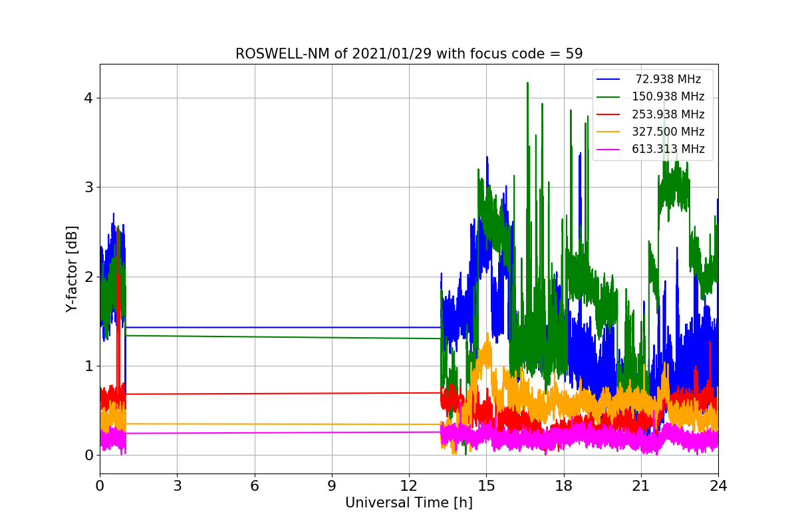Click the x-axis tick label 15
The image size is (798, 532).
(x=486, y=485)
